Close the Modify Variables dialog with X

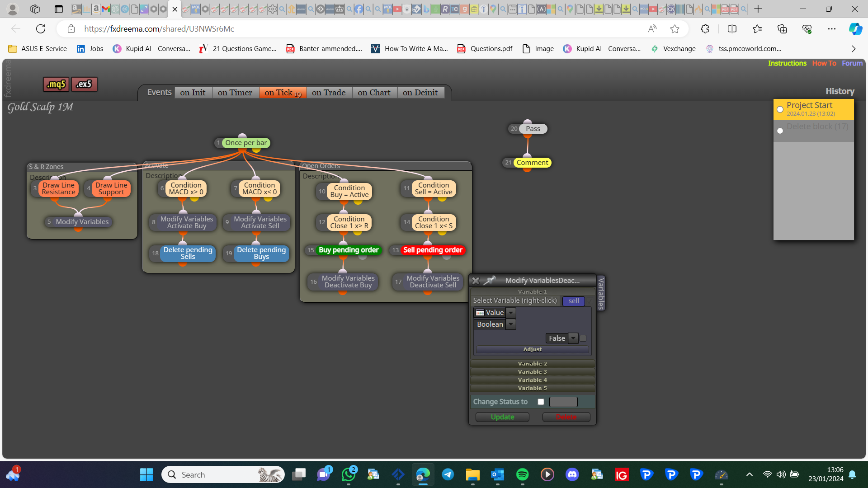point(476,281)
